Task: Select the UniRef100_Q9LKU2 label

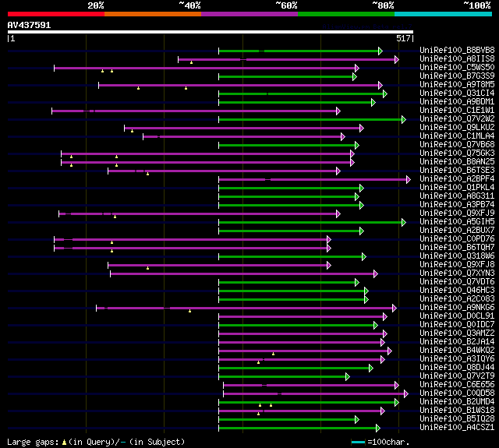Action: point(457,128)
